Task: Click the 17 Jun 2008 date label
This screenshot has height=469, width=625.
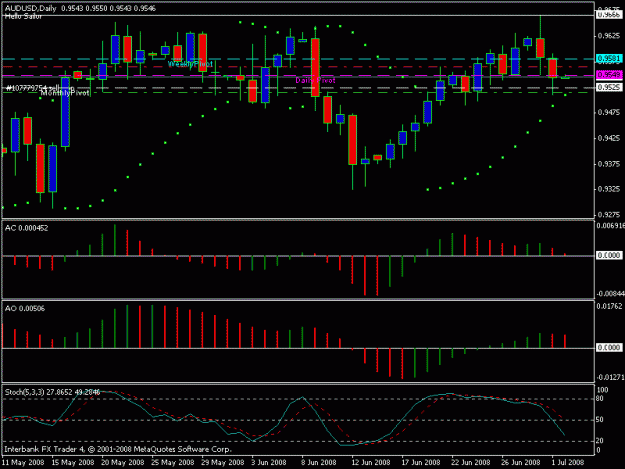Action: (420, 462)
